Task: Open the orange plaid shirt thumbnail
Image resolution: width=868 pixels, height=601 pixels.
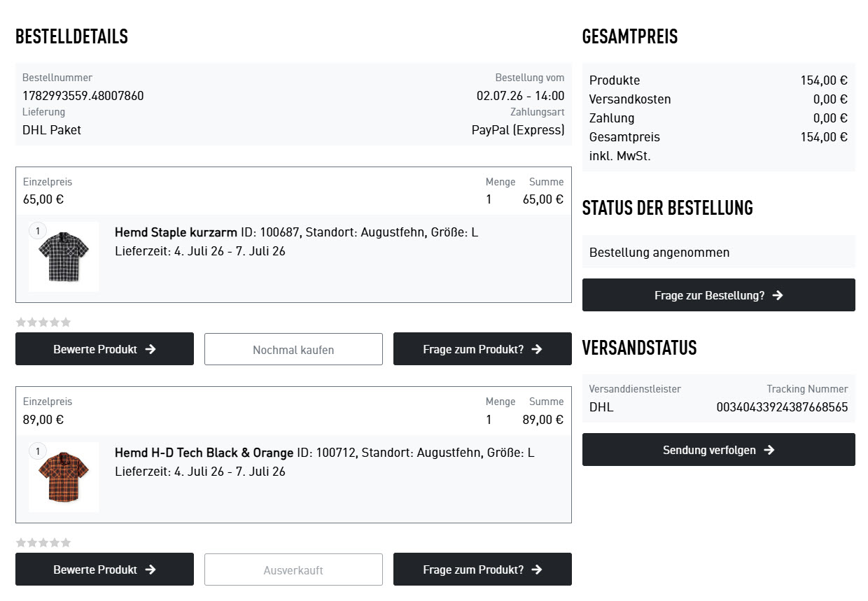Action: point(64,477)
